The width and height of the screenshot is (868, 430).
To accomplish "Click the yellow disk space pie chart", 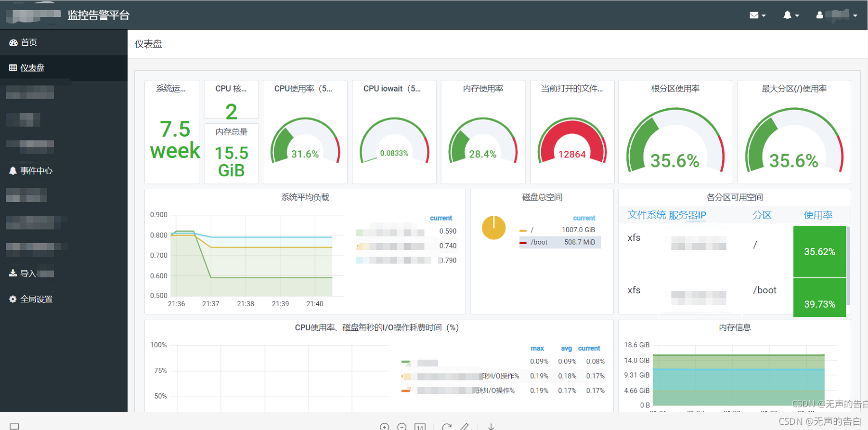I will pyautogui.click(x=493, y=228).
